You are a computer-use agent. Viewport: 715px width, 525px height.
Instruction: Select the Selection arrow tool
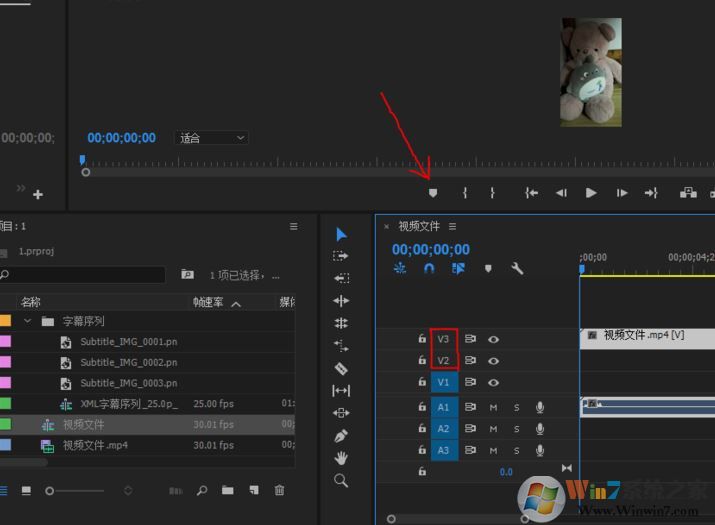point(341,234)
